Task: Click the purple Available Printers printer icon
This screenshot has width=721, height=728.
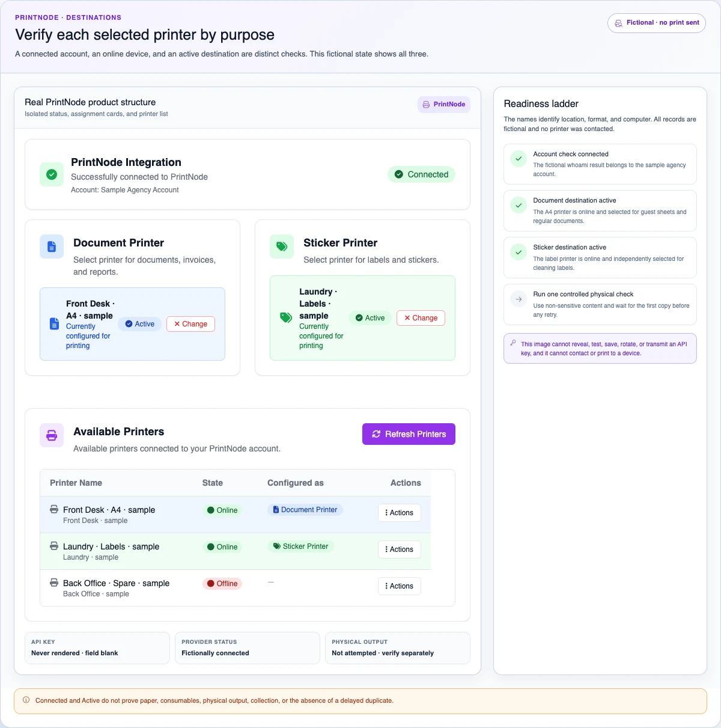Action: pos(52,435)
